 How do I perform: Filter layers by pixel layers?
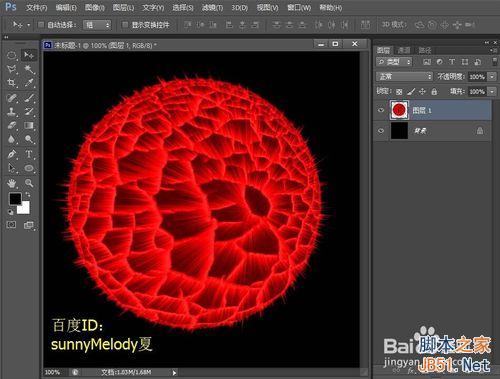(427, 62)
